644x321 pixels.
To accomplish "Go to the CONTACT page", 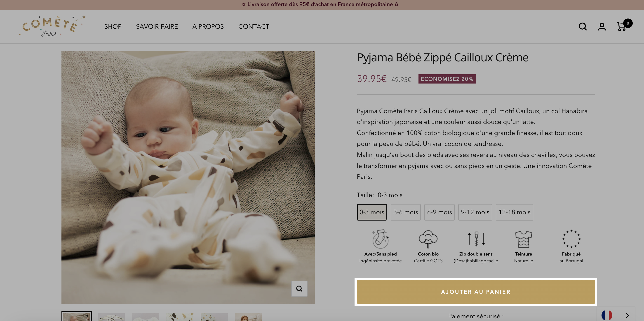I will (x=254, y=26).
